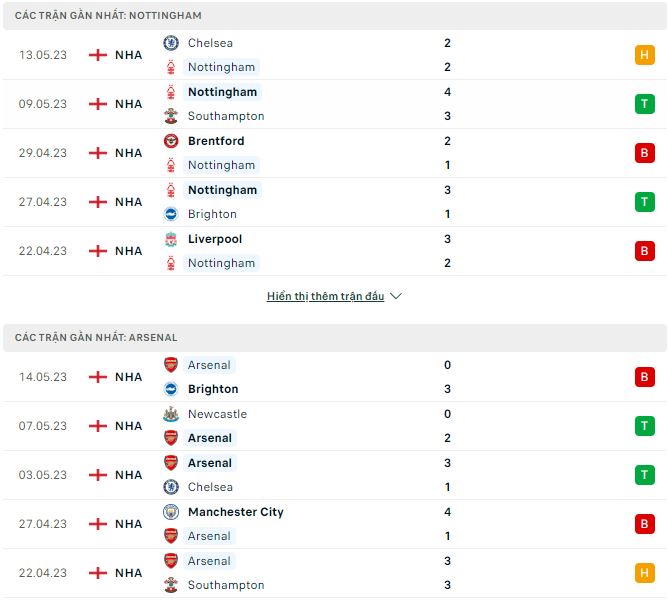Click the orange H badge for Chelsea match
This screenshot has width=668, height=601.
pos(645,55)
